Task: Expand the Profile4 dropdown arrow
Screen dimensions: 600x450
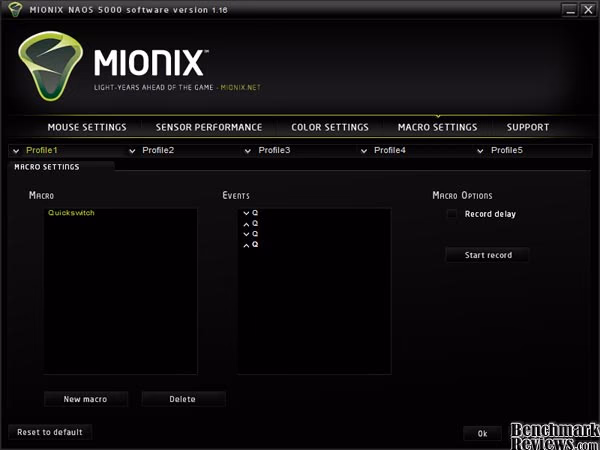Action: pos(364,151)
